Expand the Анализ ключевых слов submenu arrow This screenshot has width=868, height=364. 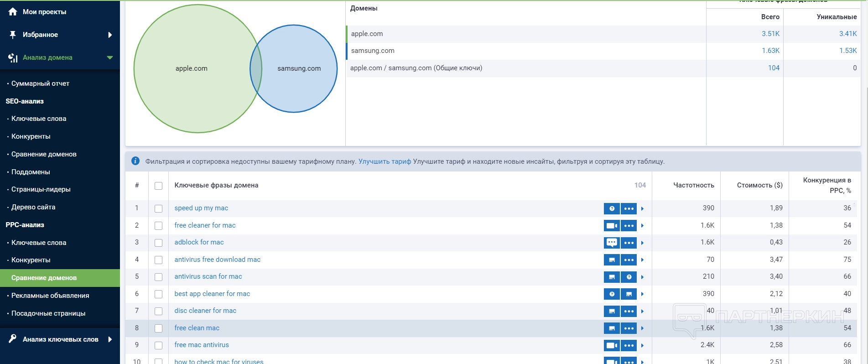tap(110, 339)
